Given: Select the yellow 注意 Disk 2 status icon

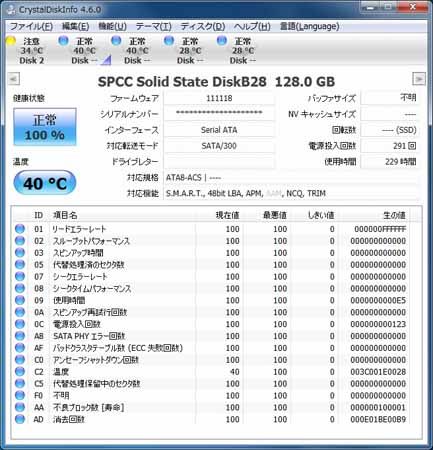Looking at the screenshot, I should (x=11, y=41).
